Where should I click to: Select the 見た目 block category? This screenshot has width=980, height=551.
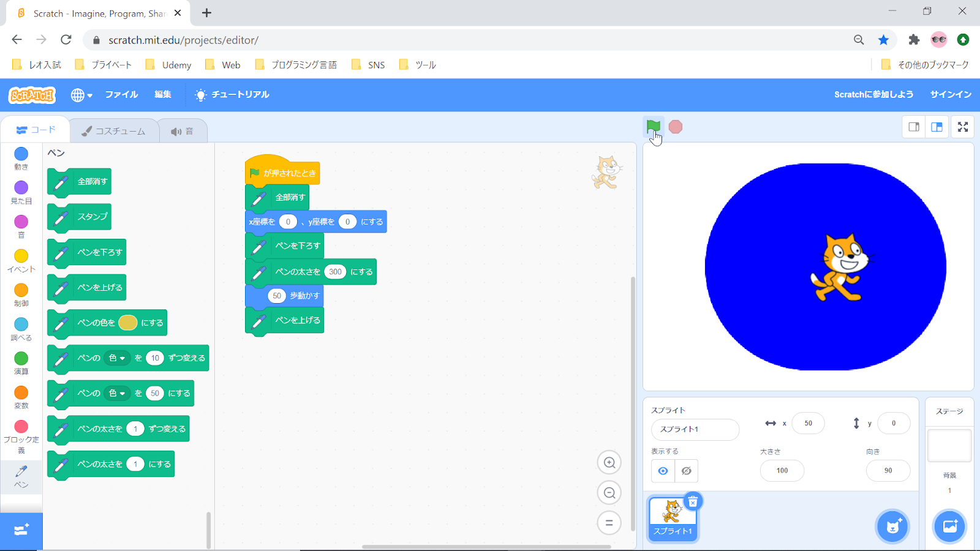21,192
